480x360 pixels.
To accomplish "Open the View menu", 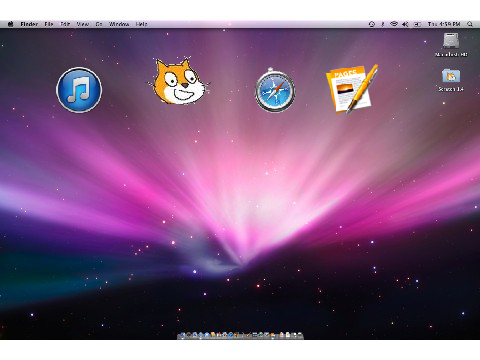I will (x=83, y=24).
